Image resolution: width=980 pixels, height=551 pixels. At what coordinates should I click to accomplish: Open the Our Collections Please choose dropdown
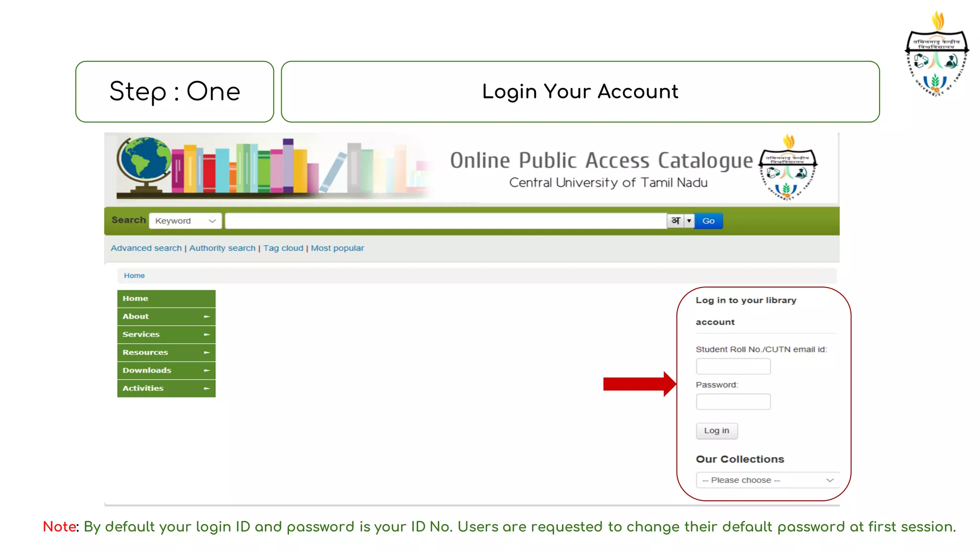coord(768,480)
